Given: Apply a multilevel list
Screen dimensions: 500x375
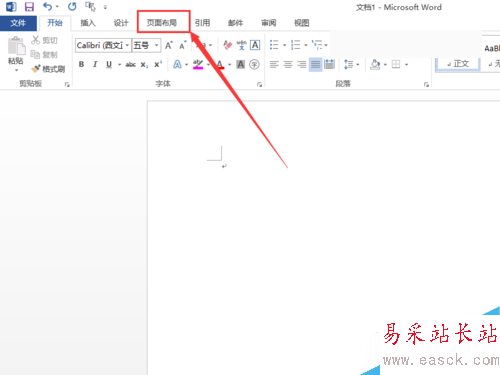Looking at the screenshot, I should [317, 45].
